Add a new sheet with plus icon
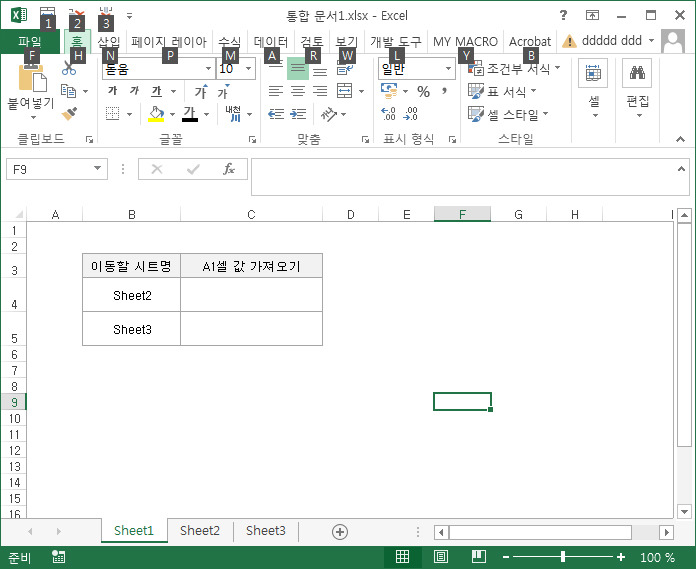This screenshot has width=696, height=569. (340, 532)
